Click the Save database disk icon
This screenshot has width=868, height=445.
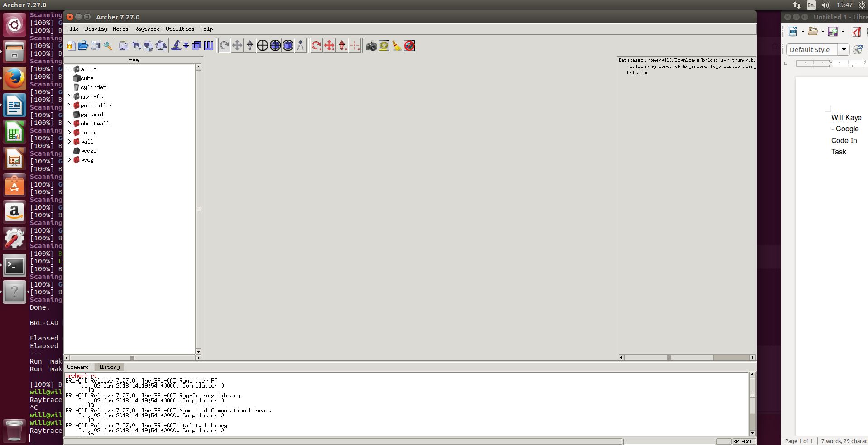click(x=95, y=46)
